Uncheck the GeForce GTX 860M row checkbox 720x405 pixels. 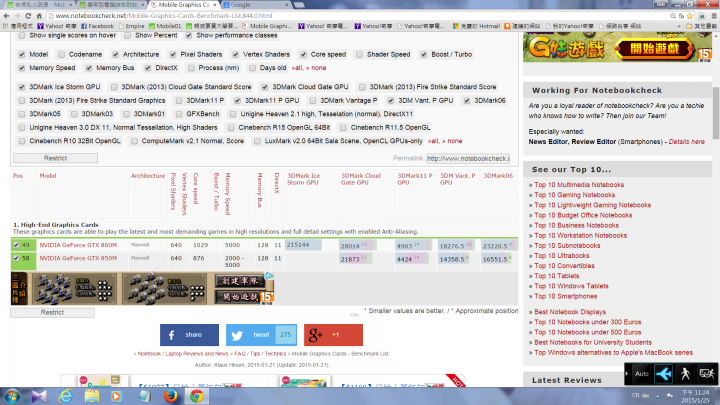pyautogui.click(x=16, y=245)
